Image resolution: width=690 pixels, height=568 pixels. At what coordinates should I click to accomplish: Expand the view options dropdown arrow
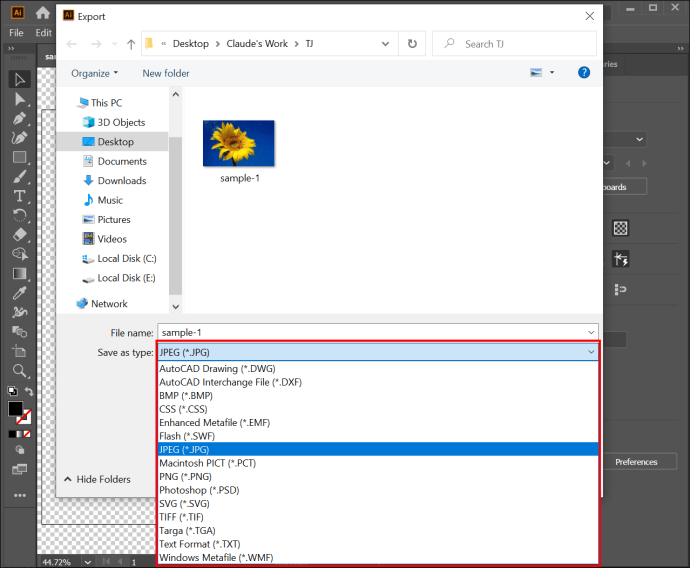pyautogui.click(x=552, y=73)
